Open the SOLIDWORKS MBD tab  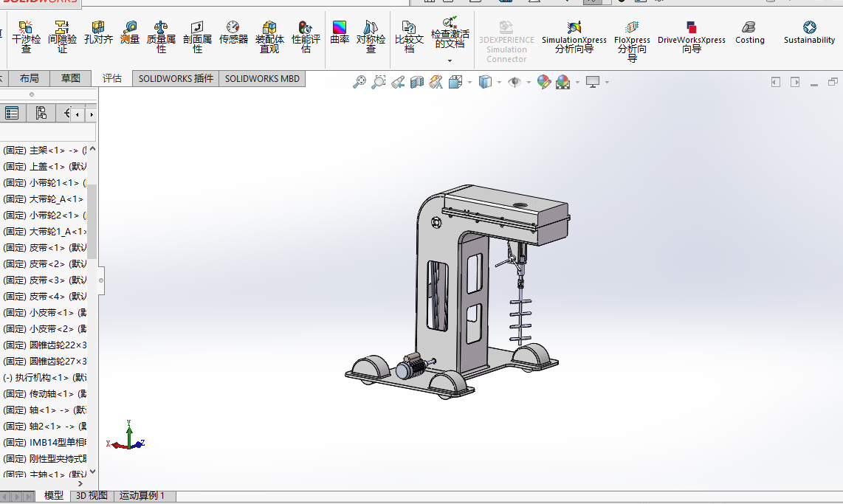262,78
